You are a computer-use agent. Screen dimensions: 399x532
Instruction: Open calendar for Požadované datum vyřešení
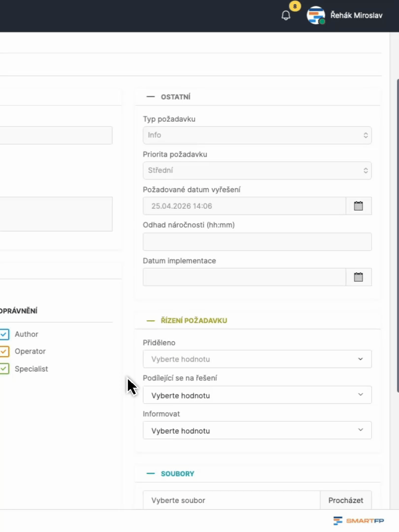tap(359, 206)
